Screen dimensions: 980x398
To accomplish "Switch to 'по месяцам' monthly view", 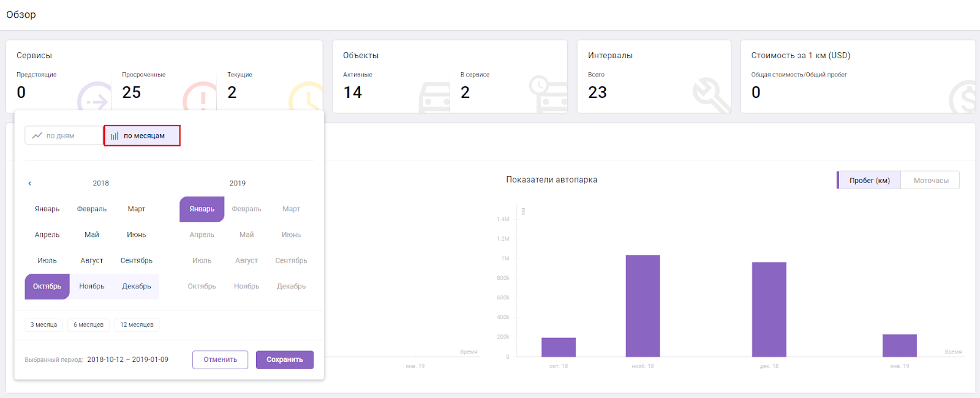I will [x=142, y=135].
